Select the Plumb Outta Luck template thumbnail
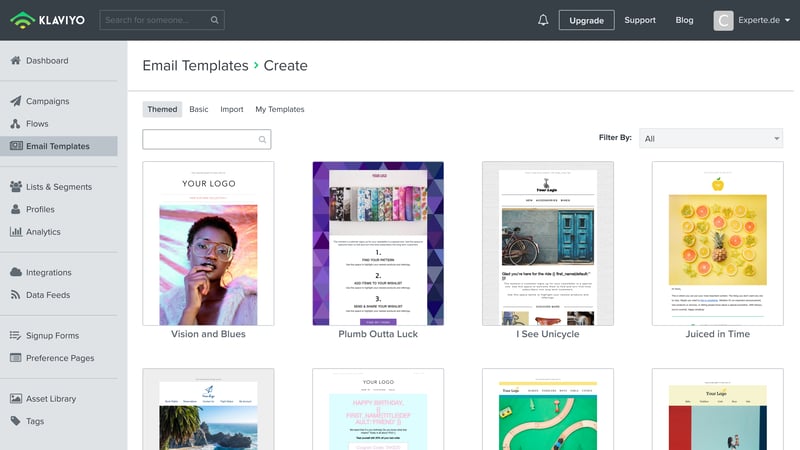 tap(378, 243)
